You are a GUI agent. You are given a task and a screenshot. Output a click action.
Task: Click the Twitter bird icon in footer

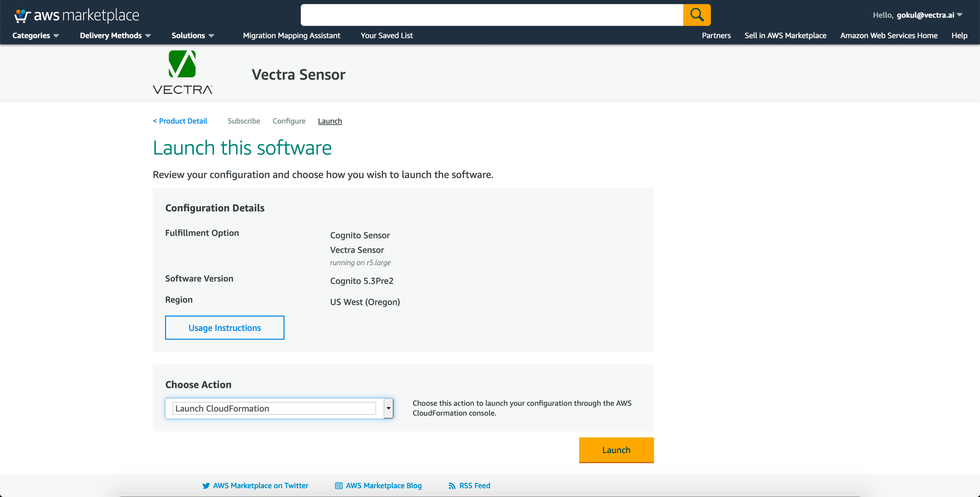pos(206,486)
